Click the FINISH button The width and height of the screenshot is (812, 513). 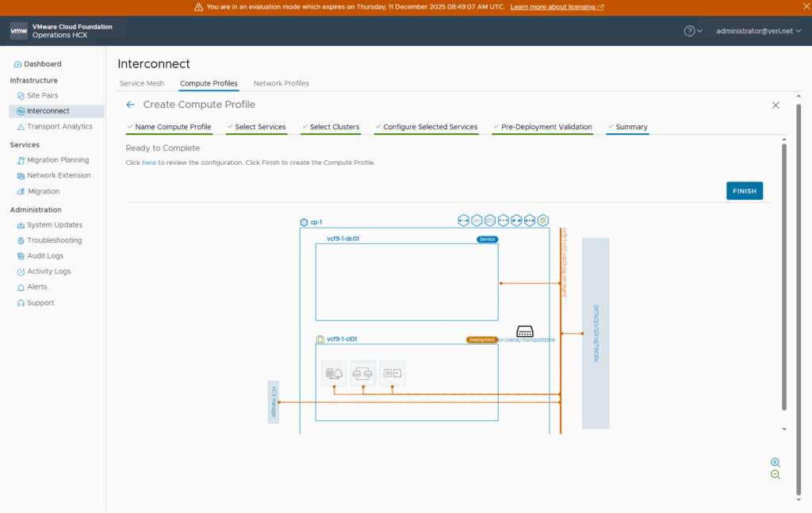(x=744, y=191)
